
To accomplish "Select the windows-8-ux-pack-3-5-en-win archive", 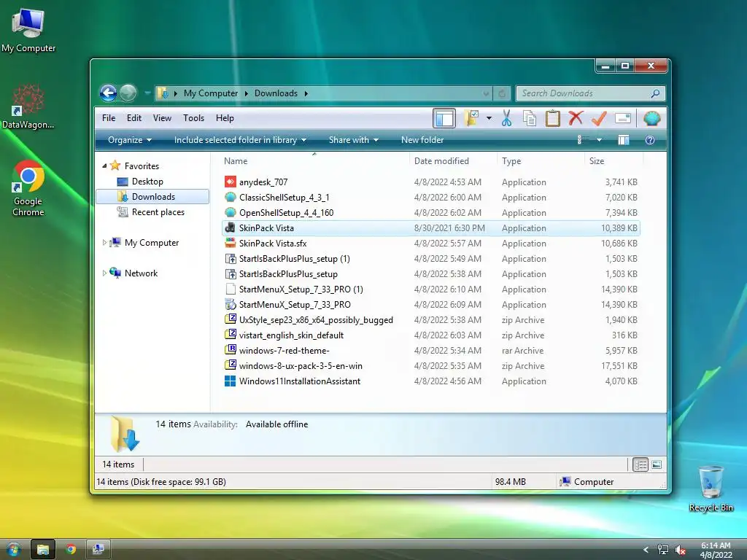I will coord(430,366).
